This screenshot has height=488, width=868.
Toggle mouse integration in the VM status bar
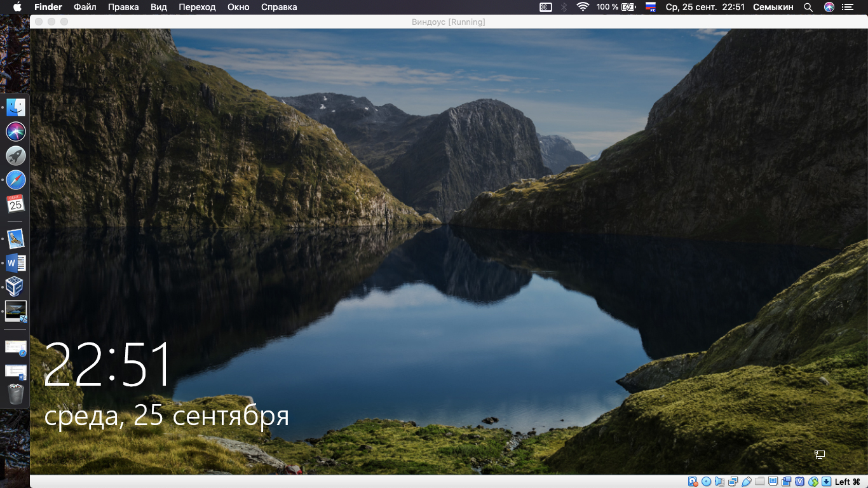point(813,482)
